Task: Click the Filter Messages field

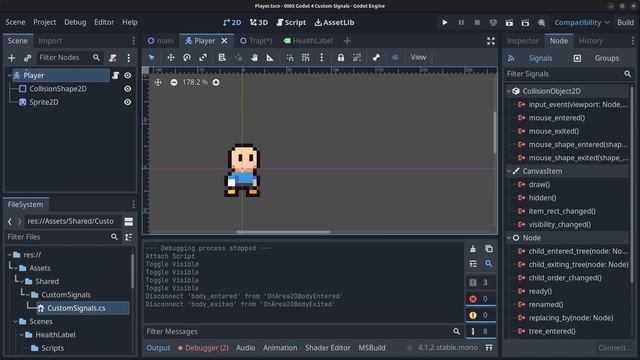Action: click(x=303, y=331)
